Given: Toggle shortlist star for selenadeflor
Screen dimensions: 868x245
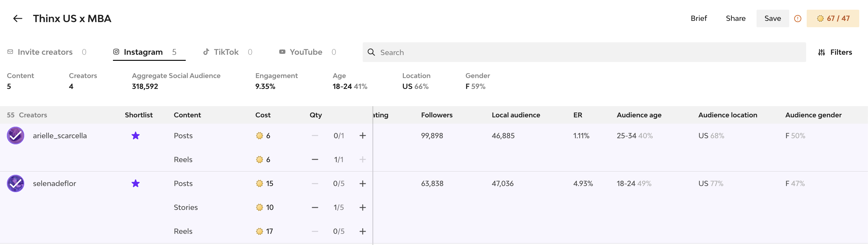Looking at the screenshot, I should 136,184.
